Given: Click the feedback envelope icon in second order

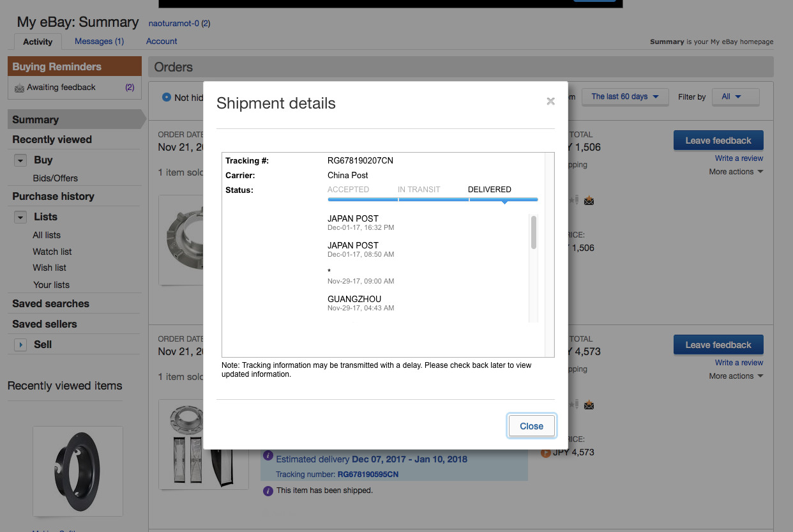Looking at the screenshot, I should 589,405.
